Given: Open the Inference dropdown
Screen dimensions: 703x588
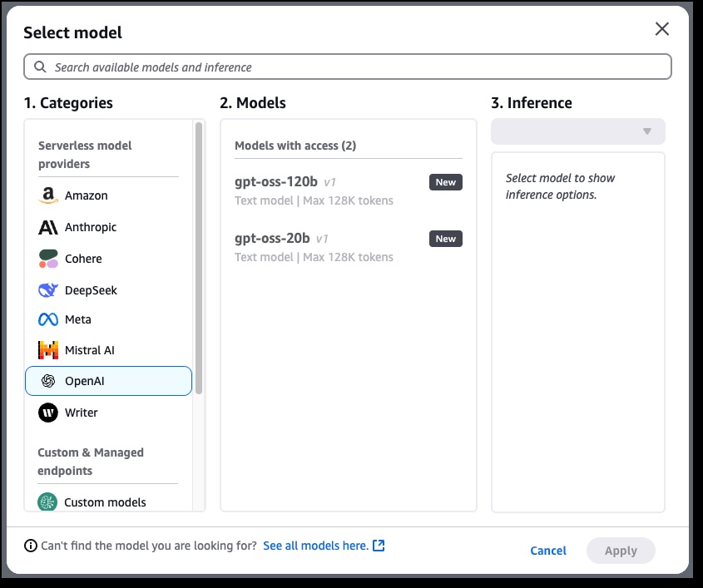Looking at the screenshot, I should (577, 131).
